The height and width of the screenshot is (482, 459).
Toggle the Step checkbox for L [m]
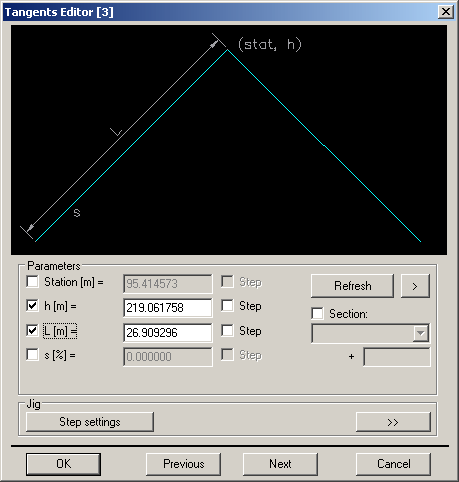coord(227,331)
